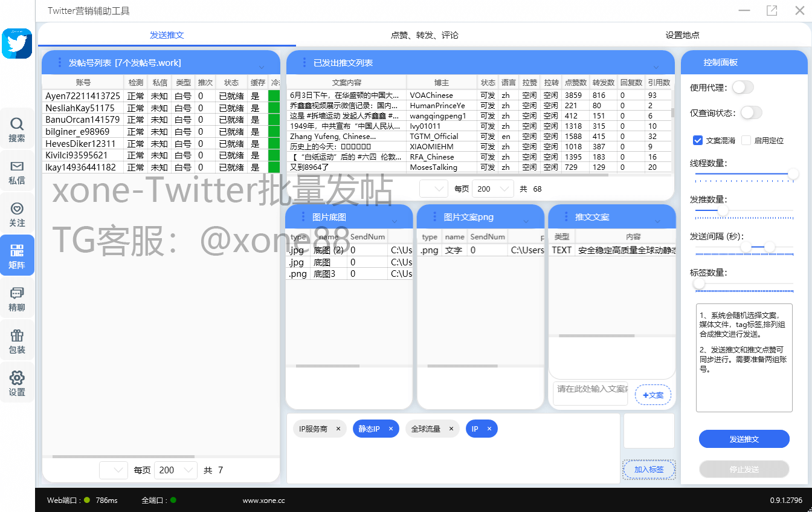Collapse the 发帖号列表 panel chevron
This screenshot has height=512, width=812.
coord(262,66)
